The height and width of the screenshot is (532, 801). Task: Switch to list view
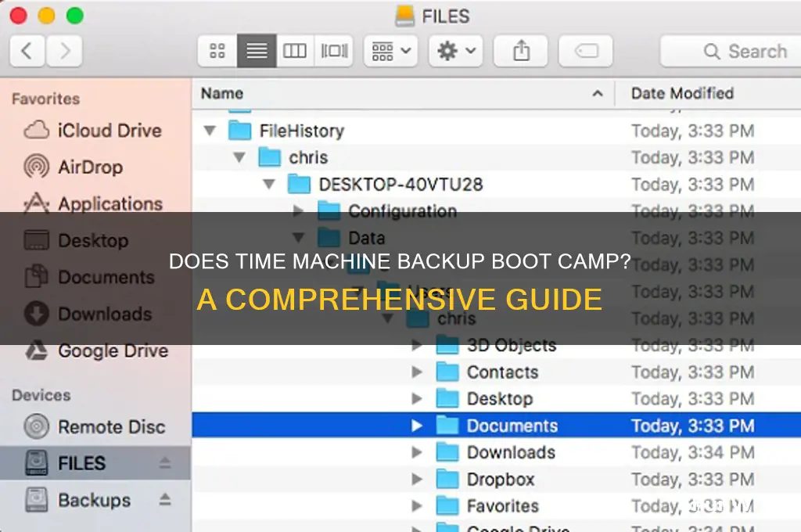pyautogui.click(x=257, y=51)
